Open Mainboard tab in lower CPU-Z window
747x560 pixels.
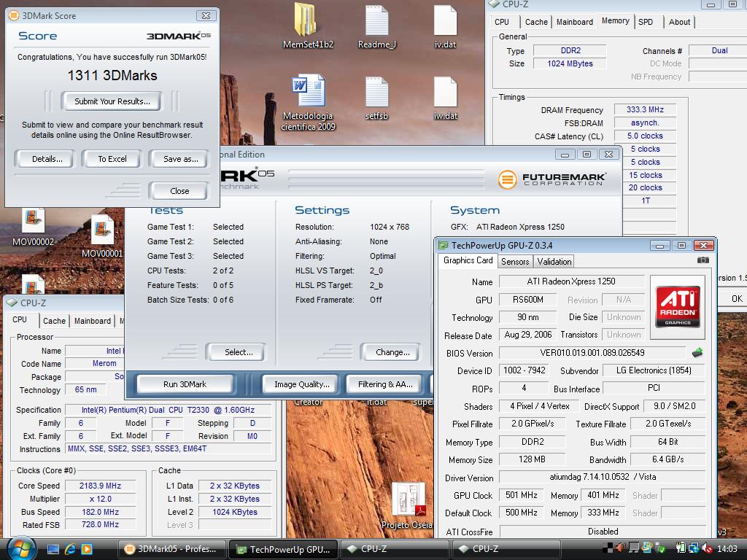point(93,321)
